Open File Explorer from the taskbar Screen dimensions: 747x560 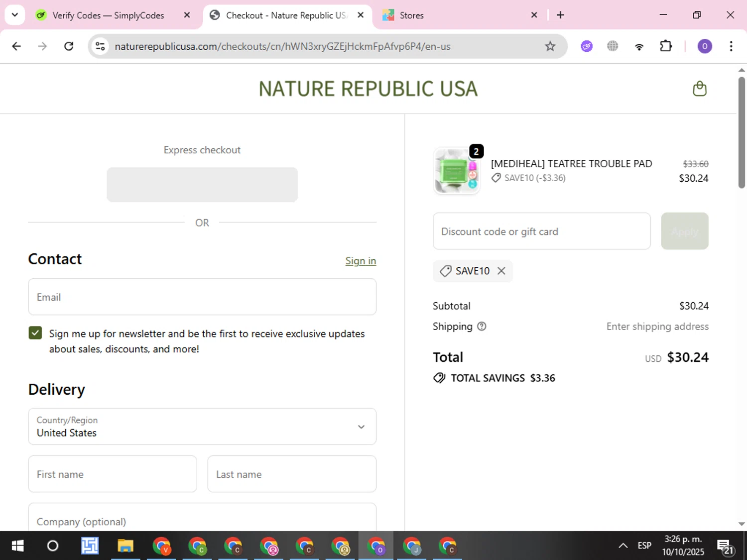(125, 546)
